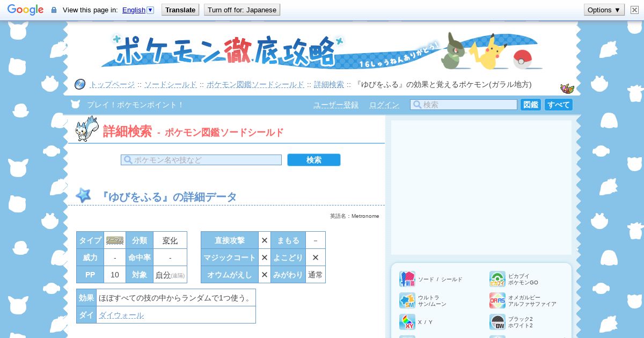This screenshot has width=644, height=338.
Task: Close the Google translate bar
Action: point(634,10)
